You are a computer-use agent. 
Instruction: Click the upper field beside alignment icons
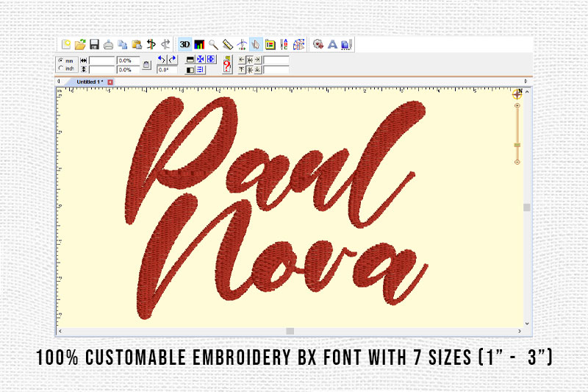(276, 60)
